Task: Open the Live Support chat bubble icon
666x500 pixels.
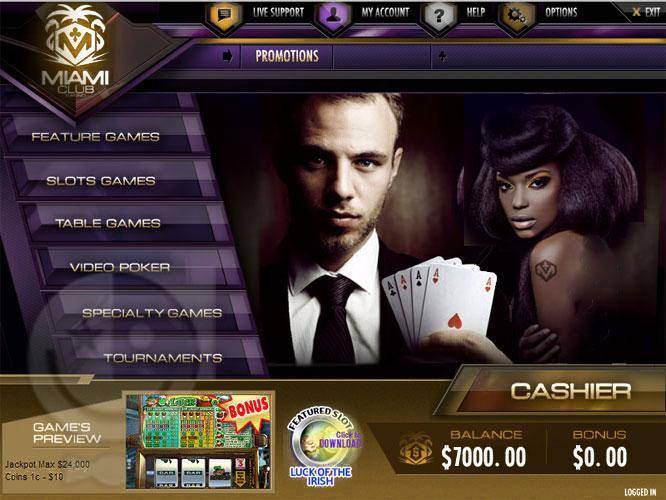Action: click(x=224, y=16)
